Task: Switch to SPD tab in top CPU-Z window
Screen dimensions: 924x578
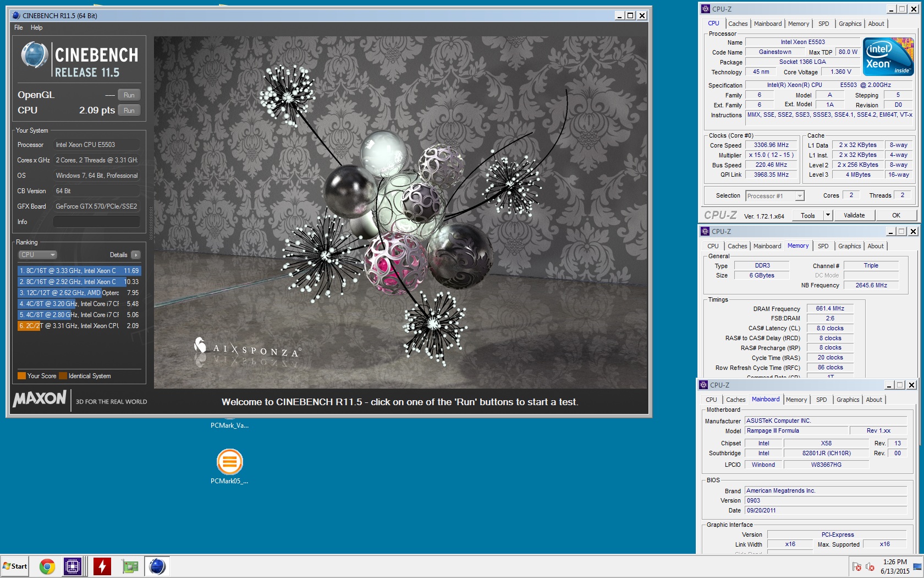Action: coord(823,24)
